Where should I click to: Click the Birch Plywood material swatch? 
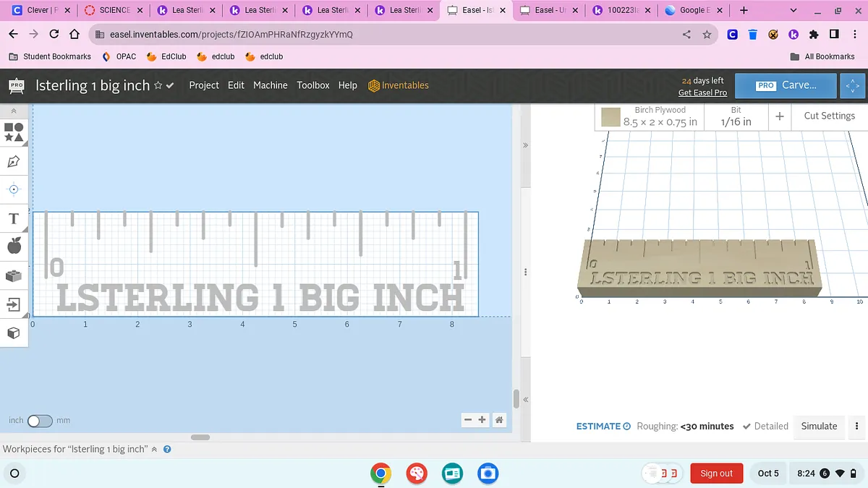pyautogui.click(x=611, y=116)
